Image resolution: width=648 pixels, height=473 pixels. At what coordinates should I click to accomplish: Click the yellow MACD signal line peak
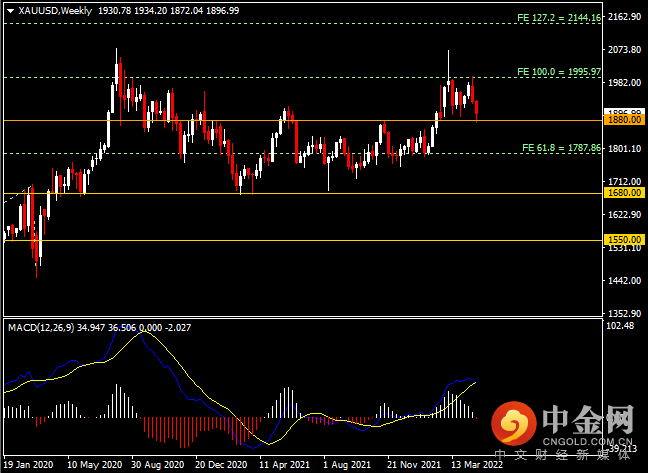144,332
